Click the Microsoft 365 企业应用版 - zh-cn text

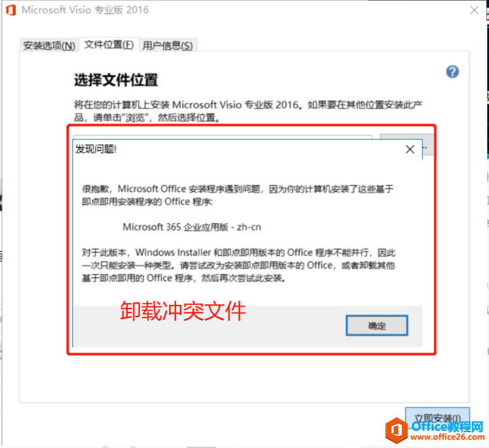coord(192,227)
